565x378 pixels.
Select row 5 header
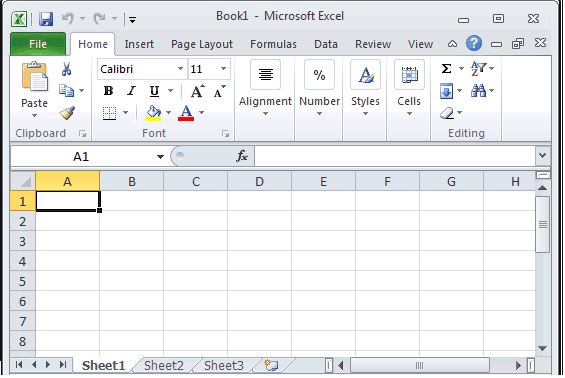click(23, 281)
